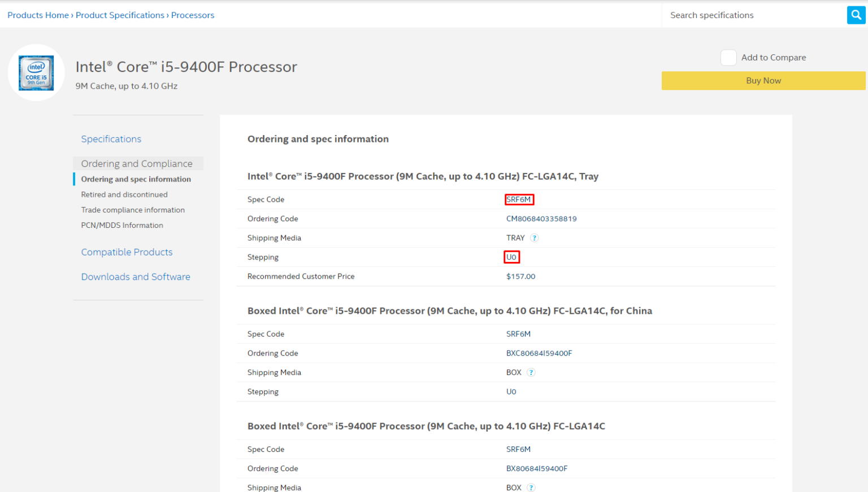Click the Ordering and spec information heading
This screenshot has width=868, height=492.
(x=318, y=139)
